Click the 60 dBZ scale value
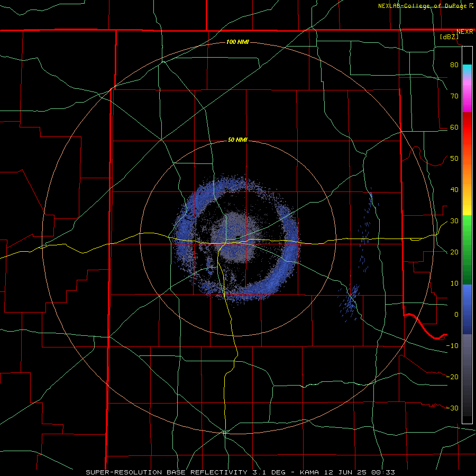Screen dimensions: 476x476 (x=454, y=127)
